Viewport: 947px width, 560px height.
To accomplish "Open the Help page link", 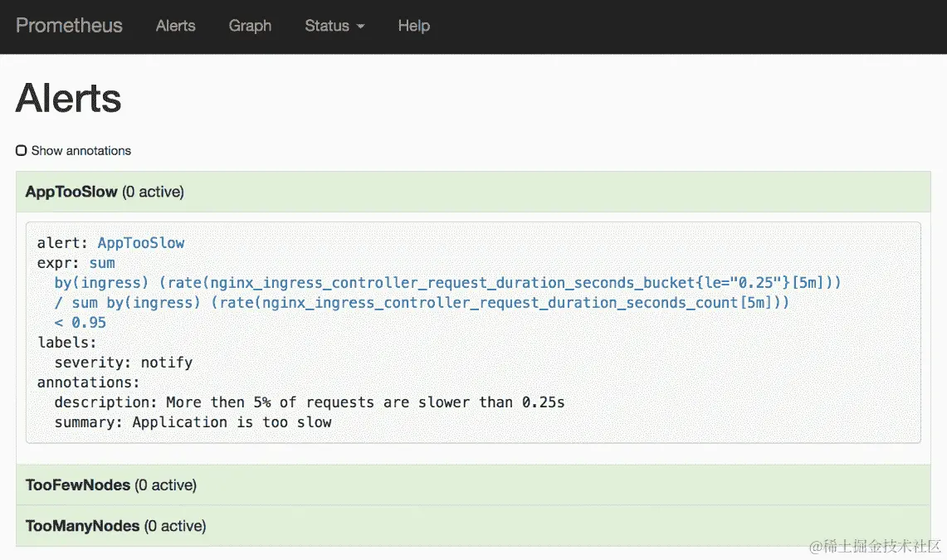I will 413,26.
